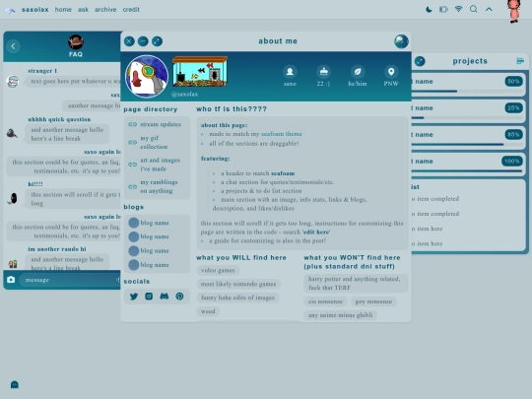Click the shark logo beside saxolax
The width and height of the screenshot is (532, 399).
(10, 10)
